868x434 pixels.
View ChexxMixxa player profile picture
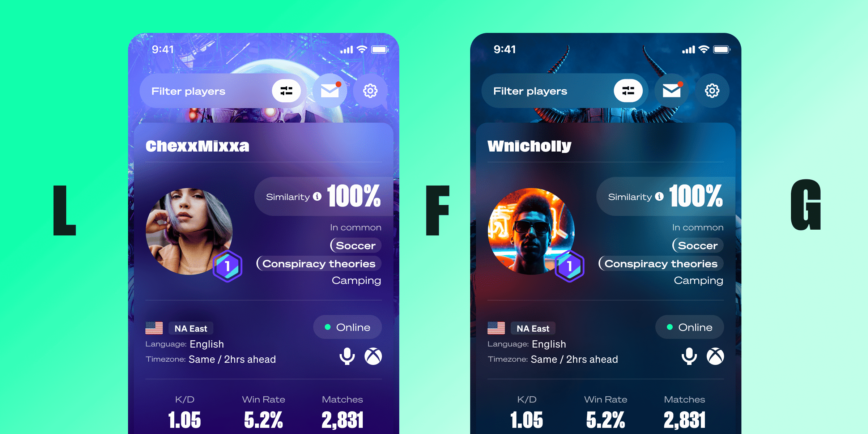click(194, 233)
